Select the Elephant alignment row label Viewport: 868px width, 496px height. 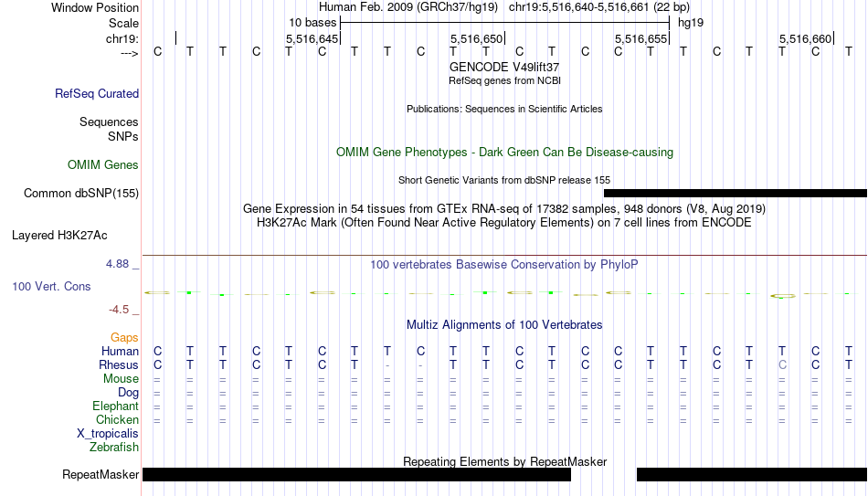tap(116, 406)
